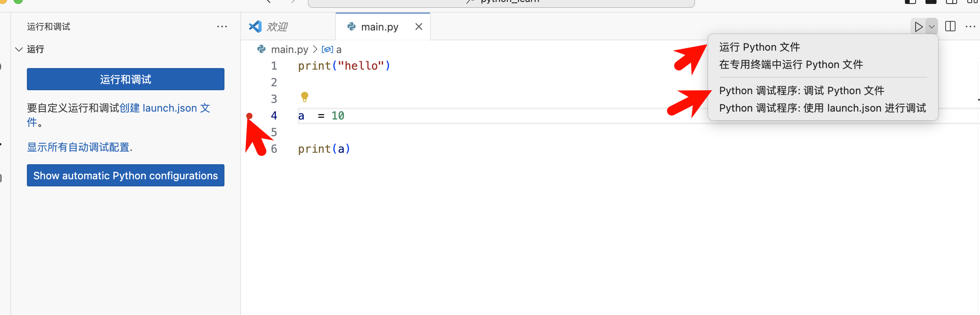The width and height of the screenshot is (980, 315).
Task: Open the 创建 launch.json 文件 link
Action: click(x=164, y=108)
